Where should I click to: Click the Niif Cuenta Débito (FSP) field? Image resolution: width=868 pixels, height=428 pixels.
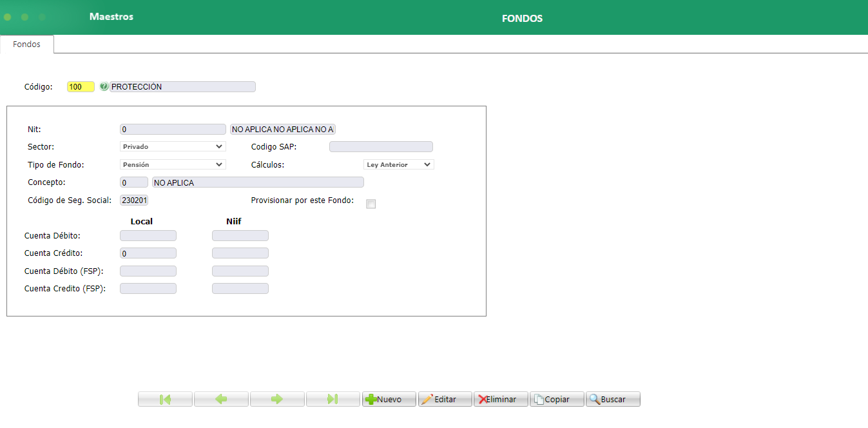coord(240,271)
